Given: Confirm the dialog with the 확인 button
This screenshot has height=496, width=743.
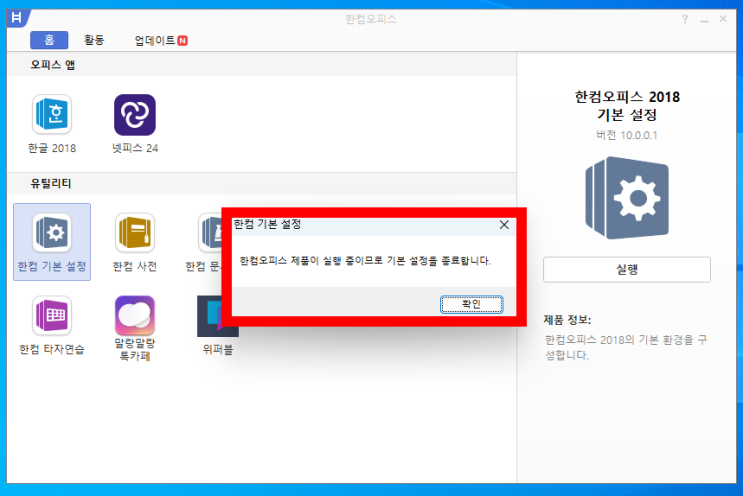Looking at the screenshot, I should tap(471, 305).
